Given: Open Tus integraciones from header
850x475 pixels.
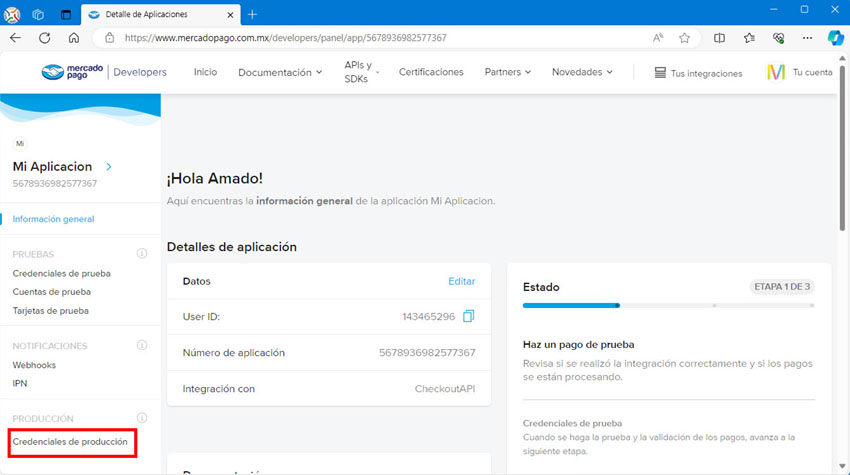Looking at the screenshot, I should pyautogui.click(x=698, y=73).
